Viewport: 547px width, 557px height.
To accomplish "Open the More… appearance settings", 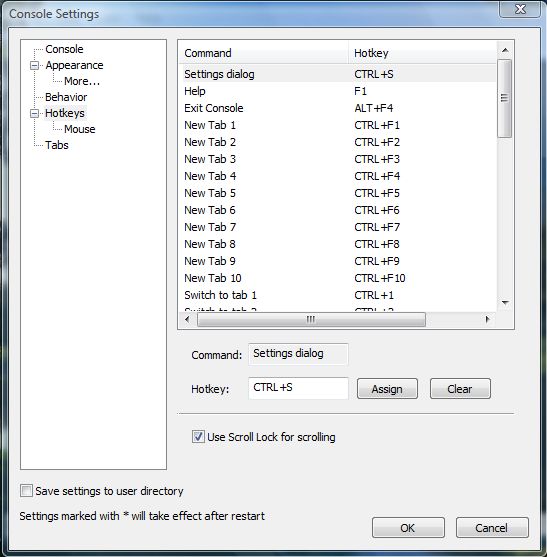I will coord(82,81).
